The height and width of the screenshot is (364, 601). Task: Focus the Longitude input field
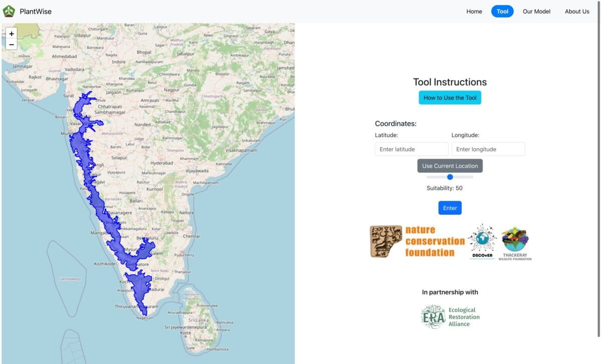(488, 149)
